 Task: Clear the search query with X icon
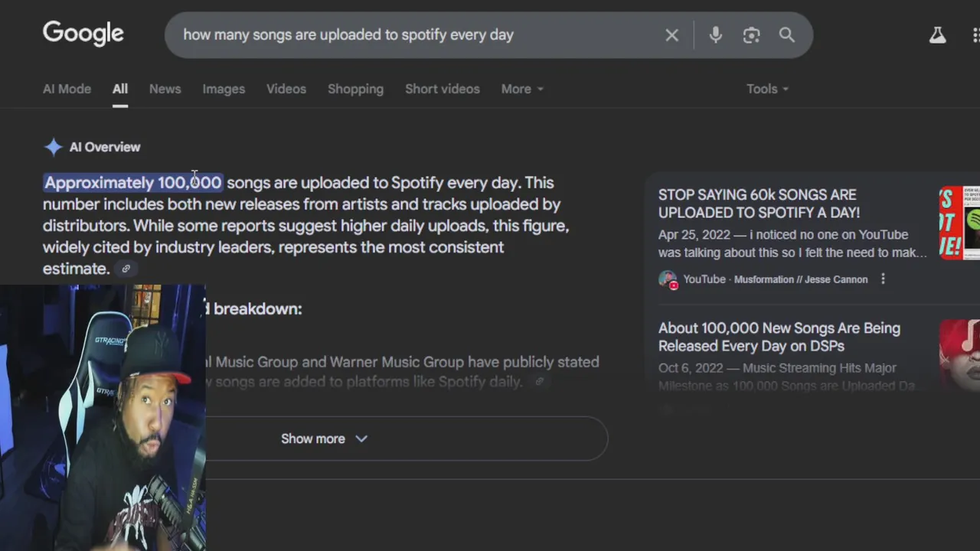[x=671, y=35]
